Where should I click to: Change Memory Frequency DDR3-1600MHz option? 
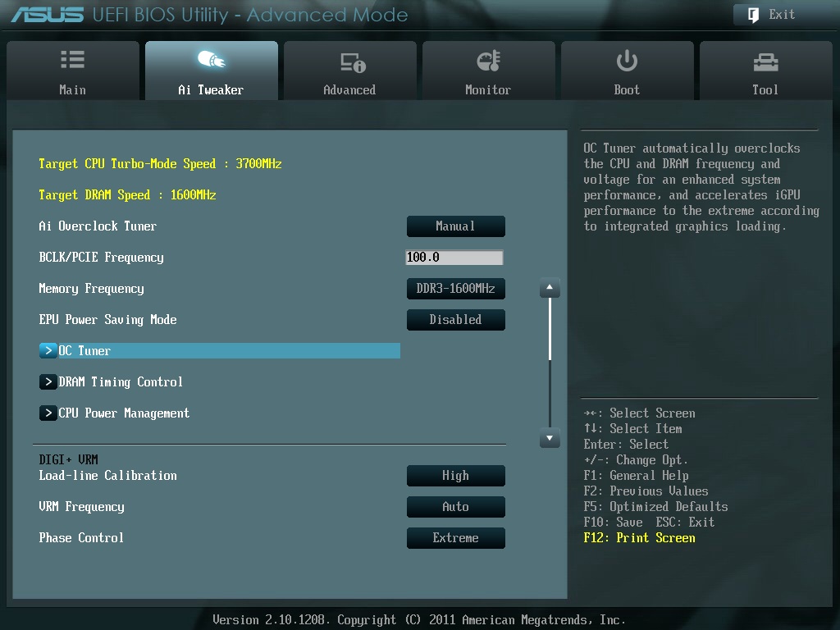[x=455, y=289]
